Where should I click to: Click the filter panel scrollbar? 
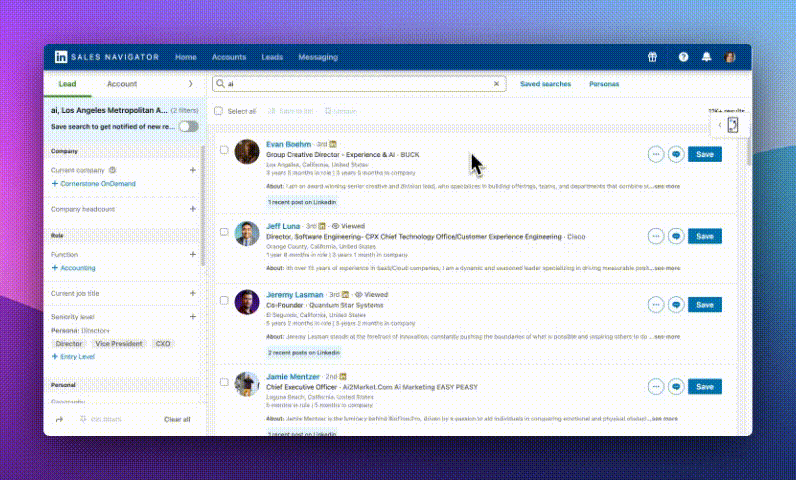click(203, 205)
